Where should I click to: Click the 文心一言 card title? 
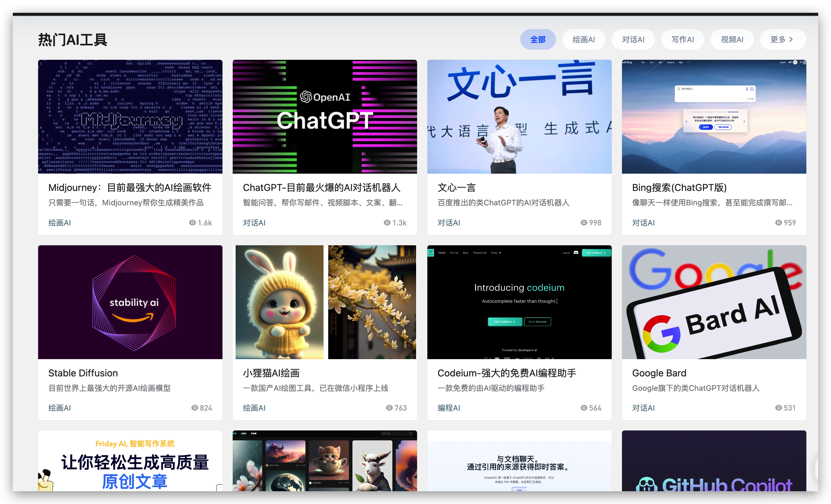(x=456, y=188)
